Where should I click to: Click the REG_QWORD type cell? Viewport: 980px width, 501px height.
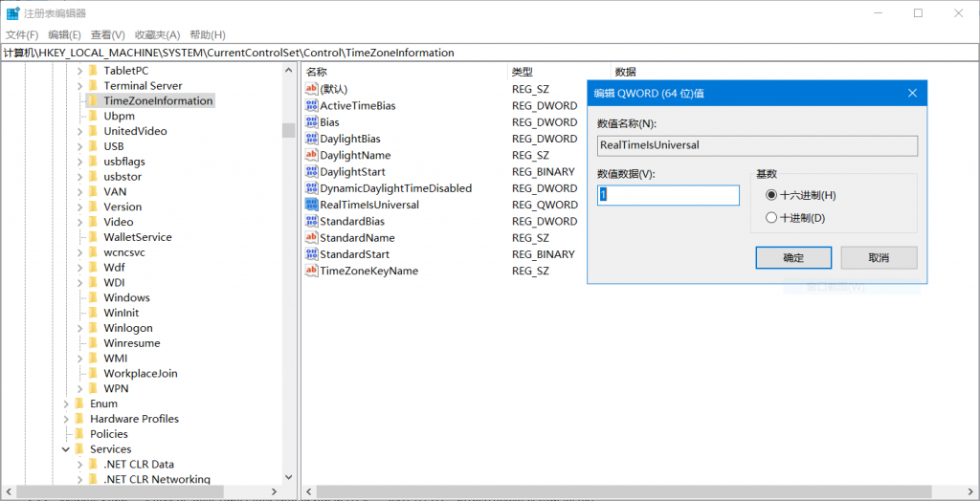point(545,205)
